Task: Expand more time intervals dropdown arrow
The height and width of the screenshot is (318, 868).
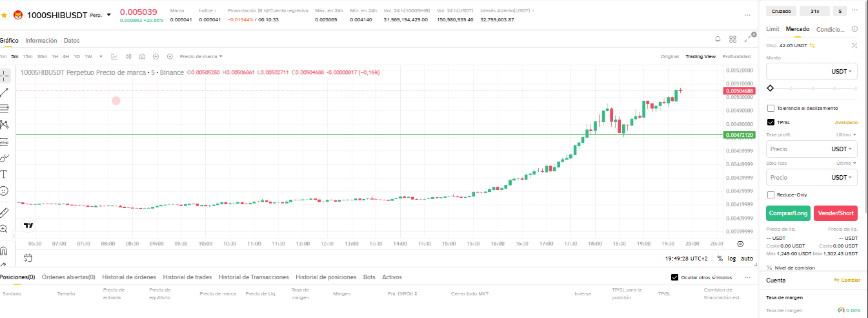Action: click(x=101, y=56)
